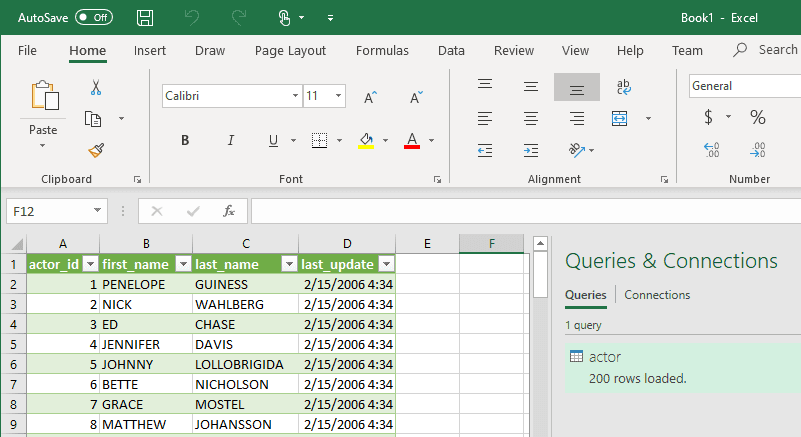Click Increase Decimal icon
801x437 pixels.
click(x=712, y=150)
